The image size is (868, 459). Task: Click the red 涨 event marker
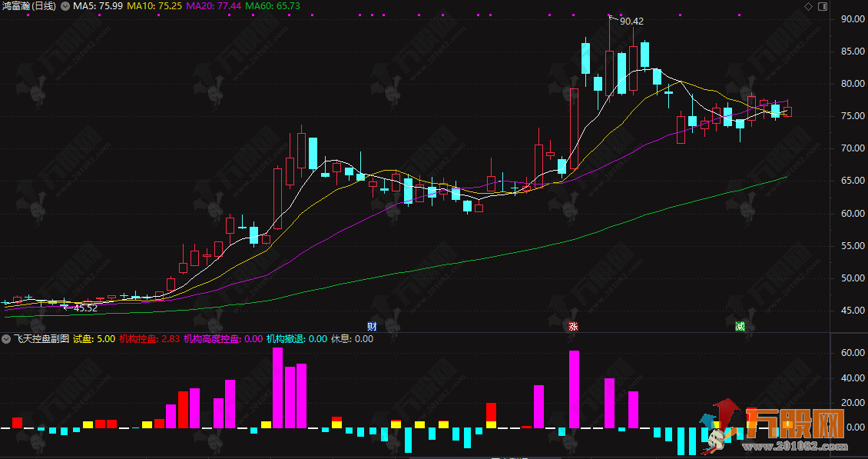point(572,326)
